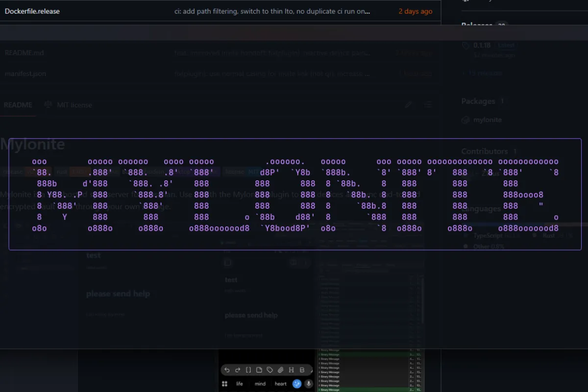Click the pencil edit icon in README header
The width and height of the screenshot is (588, 392).
pos(409,104)
